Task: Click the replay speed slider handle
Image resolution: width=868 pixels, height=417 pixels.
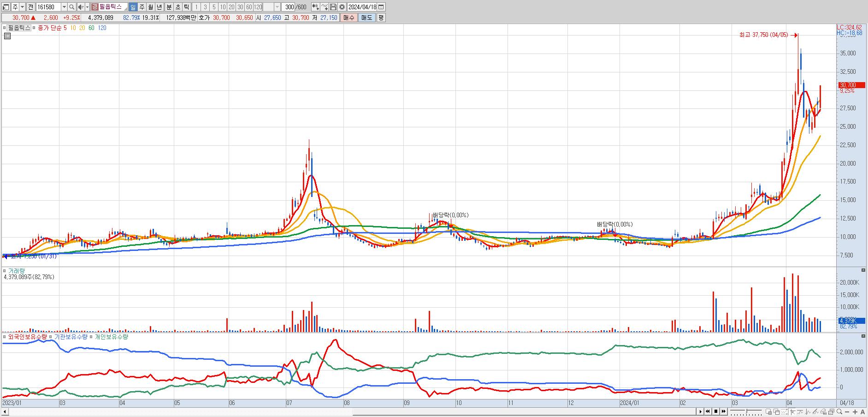Action: pyautogui.click(x=747, y=411)
